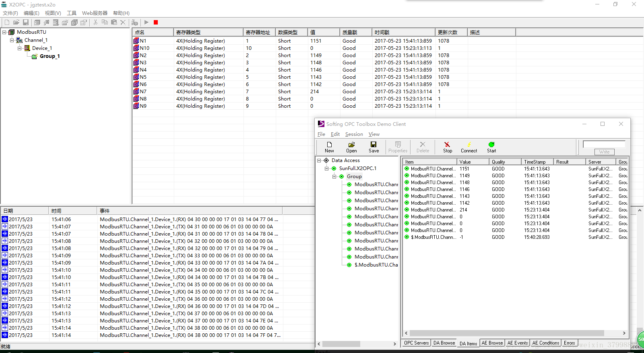This screenshot has height=353, width=644.
Task: Click the Write button in OPC client
Action: [604, 152]
